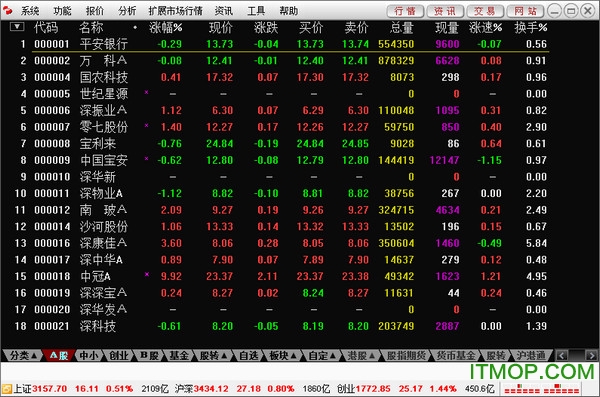Select the 中国宝安 stock name
The height and width of the screenshot is (397, 600).
[104, 160]
